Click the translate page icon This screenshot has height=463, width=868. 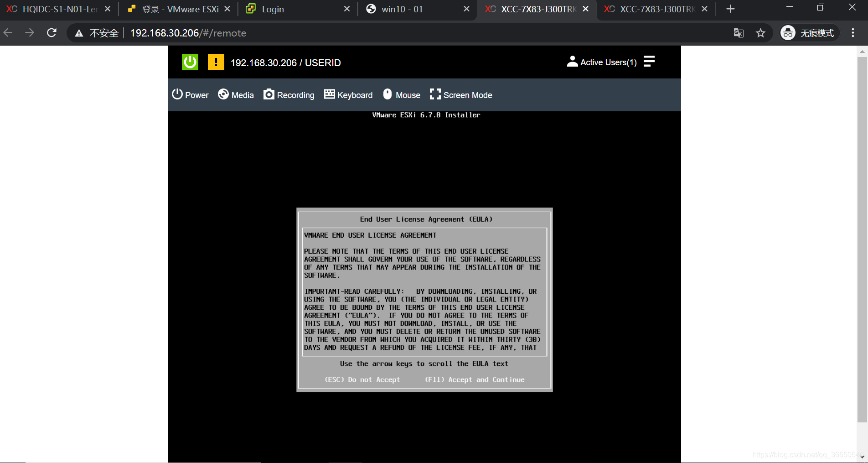pos(739,33)
